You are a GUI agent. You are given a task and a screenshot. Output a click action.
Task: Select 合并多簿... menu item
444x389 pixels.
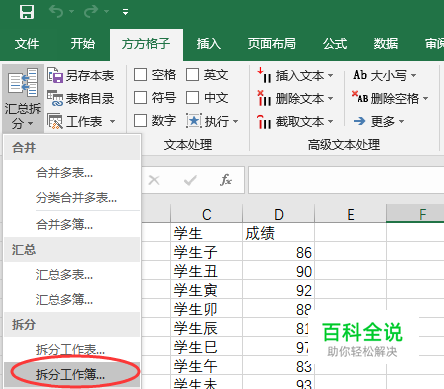[72, 225]
